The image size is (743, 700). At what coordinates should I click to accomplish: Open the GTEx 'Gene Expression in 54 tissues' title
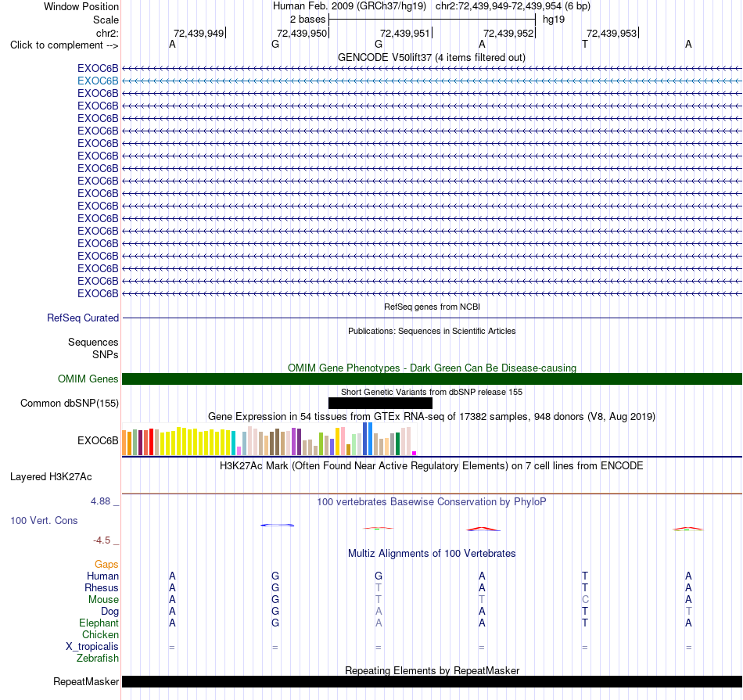[x=431, y=417]
